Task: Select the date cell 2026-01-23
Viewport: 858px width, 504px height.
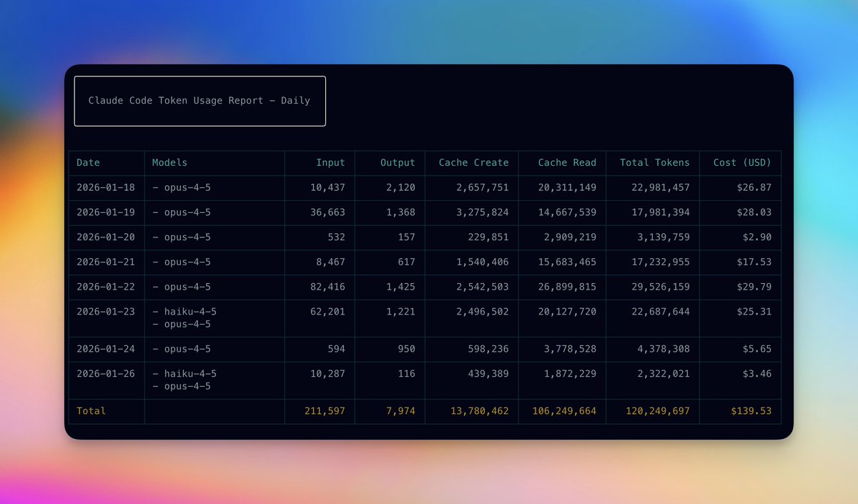Action: (107, 312)
